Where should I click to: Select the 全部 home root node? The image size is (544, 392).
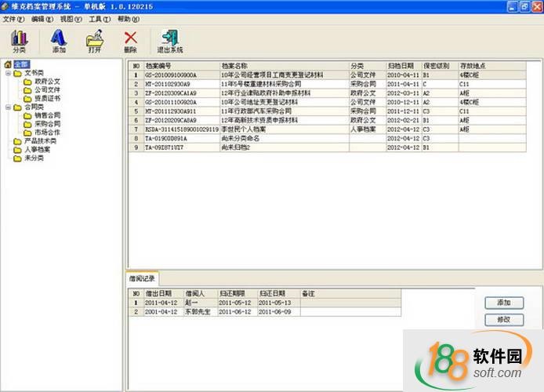point(20,64)
